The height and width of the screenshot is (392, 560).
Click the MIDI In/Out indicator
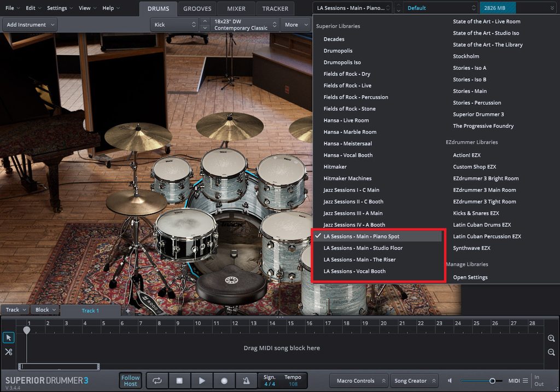[539, 381]
